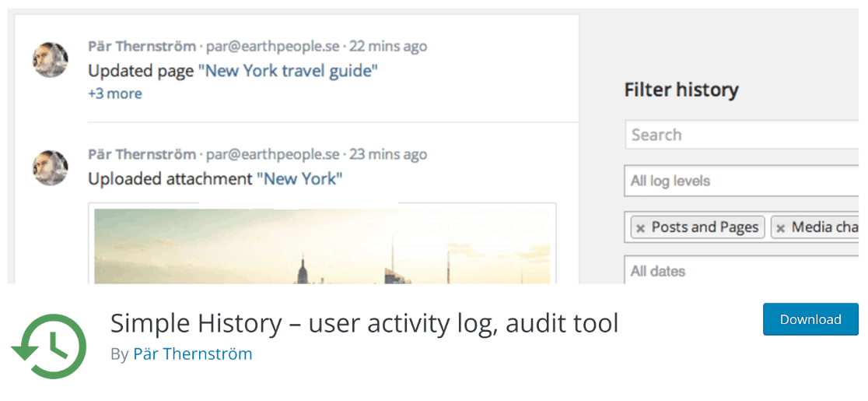
Task: Click the 22 mins ago timestamp
Action: [x=388, y=46]
